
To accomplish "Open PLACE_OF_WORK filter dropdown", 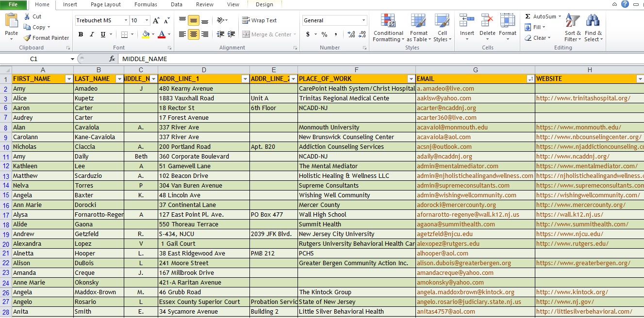I will click(411, 79).
